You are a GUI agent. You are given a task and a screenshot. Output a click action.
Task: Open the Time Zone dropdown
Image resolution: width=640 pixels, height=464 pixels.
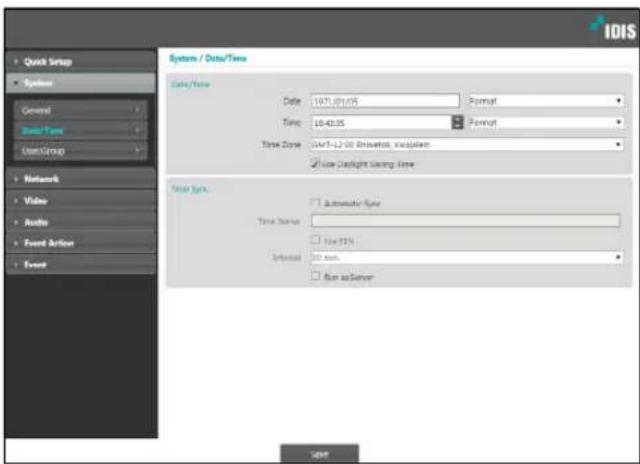coord(467,144)
